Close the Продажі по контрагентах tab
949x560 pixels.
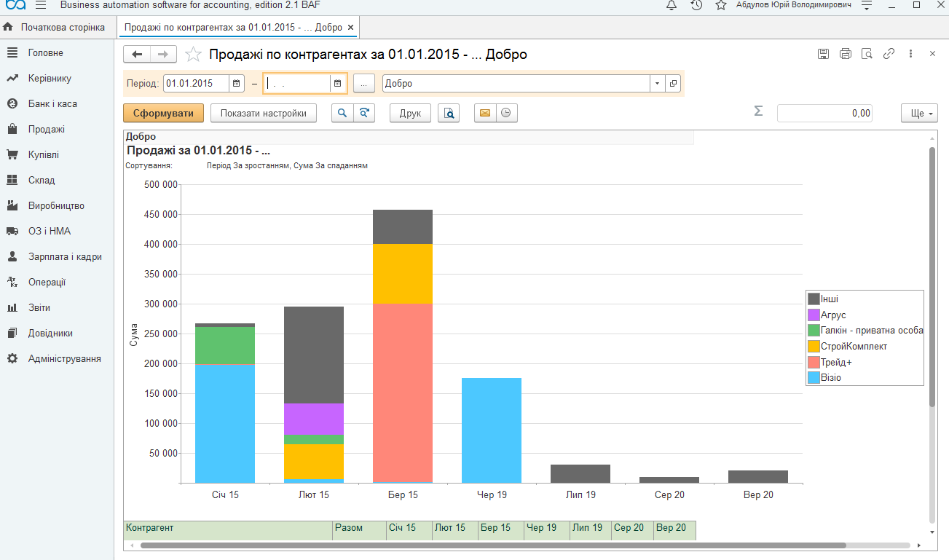tap(350, 28)
